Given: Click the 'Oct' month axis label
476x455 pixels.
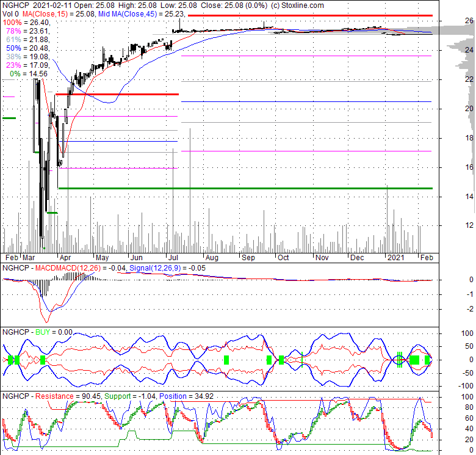Looking at the screenshot, I should click(x=283, y=258).
